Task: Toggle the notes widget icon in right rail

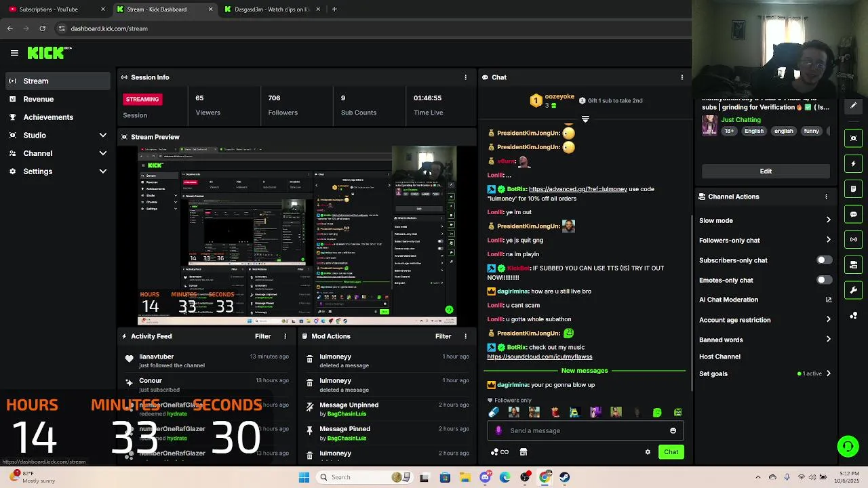Action: 854,189
